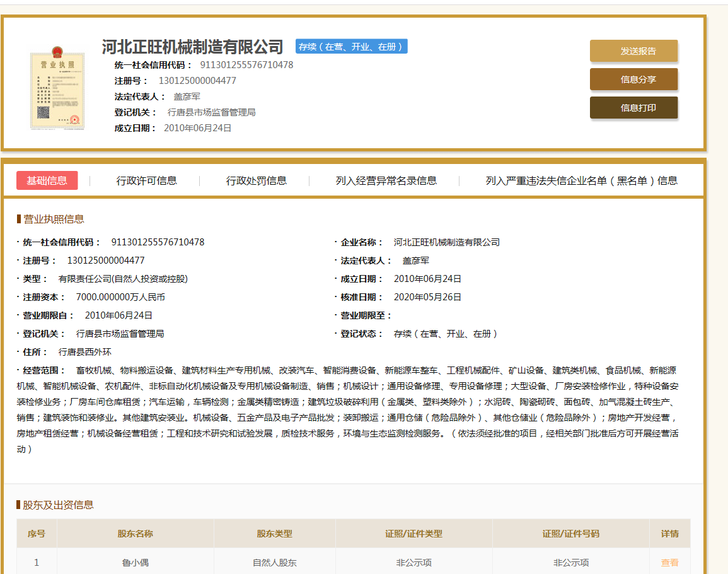728x574 pixels.
Task: Click 证照/证件类型 column header
Action: tap(413, 534)
